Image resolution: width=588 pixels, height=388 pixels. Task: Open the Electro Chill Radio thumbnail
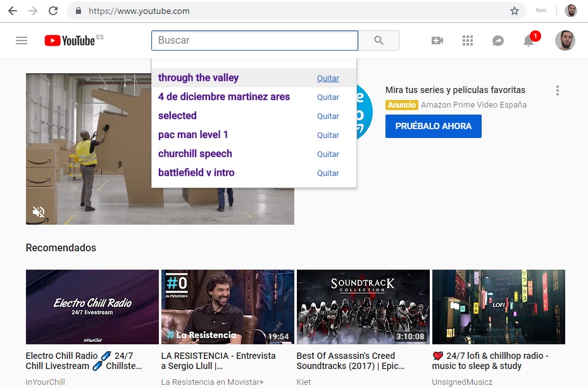point(92,306)
